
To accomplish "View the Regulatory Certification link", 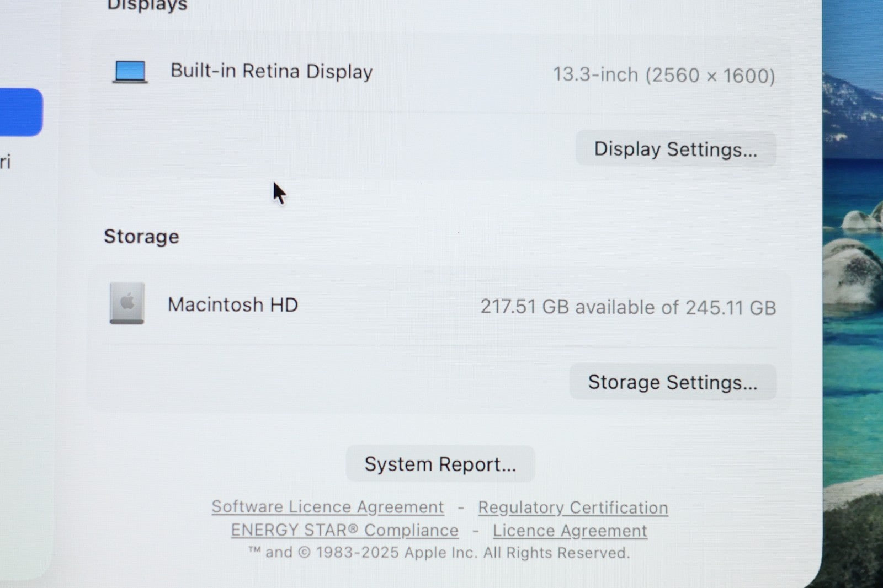I will pos(573,507).
